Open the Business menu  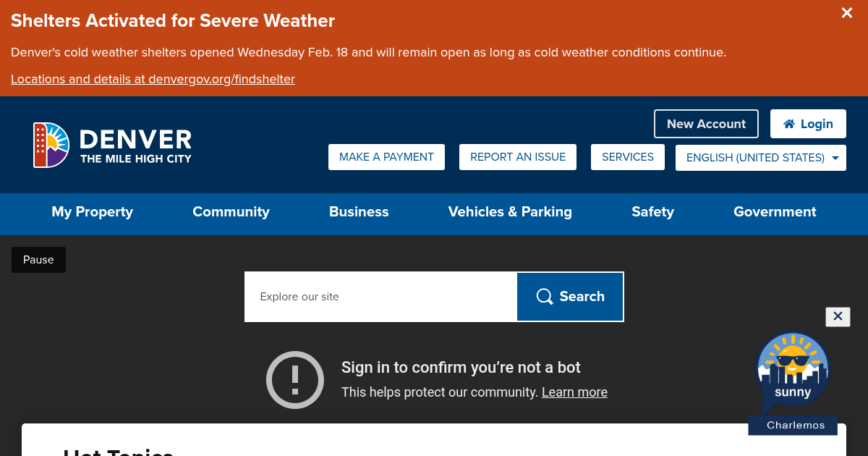[x=359, y=212]
